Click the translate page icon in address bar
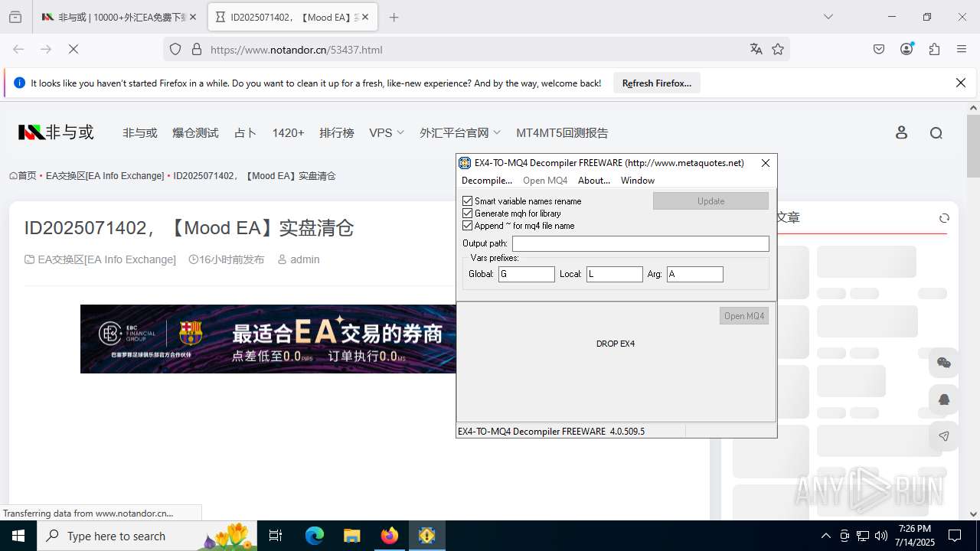Viewport: 980px width, 551px height. (756, 49)
